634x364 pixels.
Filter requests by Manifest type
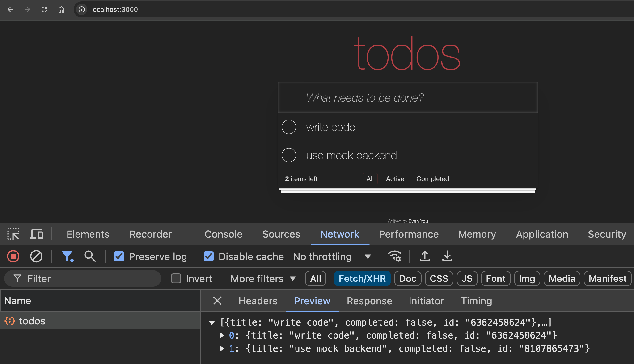[608, 278]
